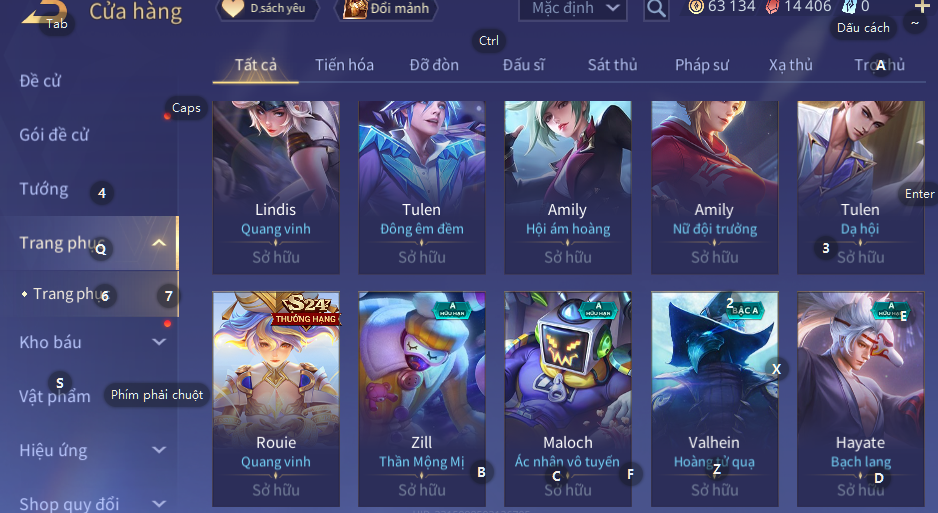Switch to the Sát thủ tab
This screenshot has height=513, width=938.
[612, 65]
